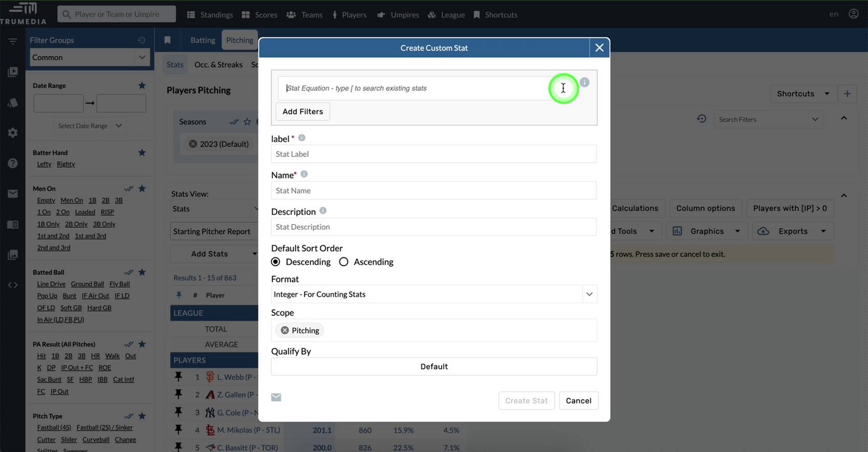Click the user account icon
Image resolution: width=868 pixels, height=452 pixels.
tap(854, 14)
